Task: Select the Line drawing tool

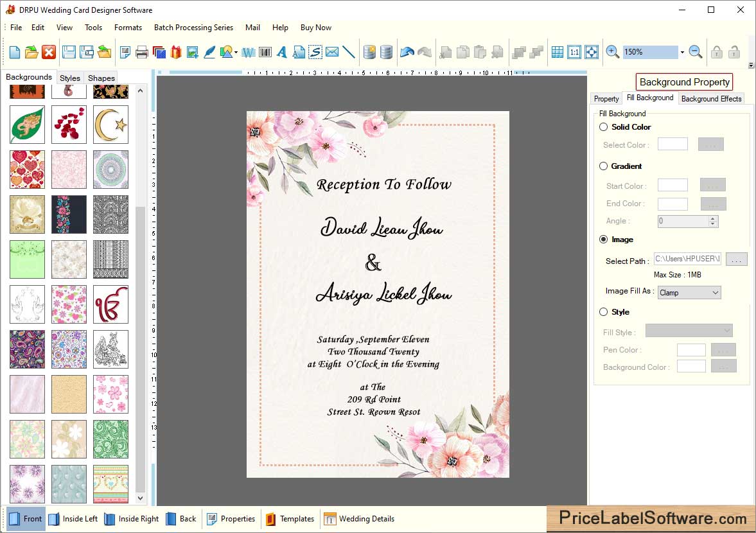Action: [349, 52]
